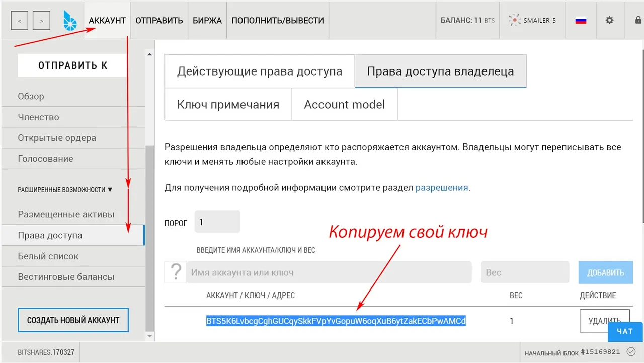
Task: Click the back navigation arrow button
Action: pyautogui.click(x=19, y=21)
